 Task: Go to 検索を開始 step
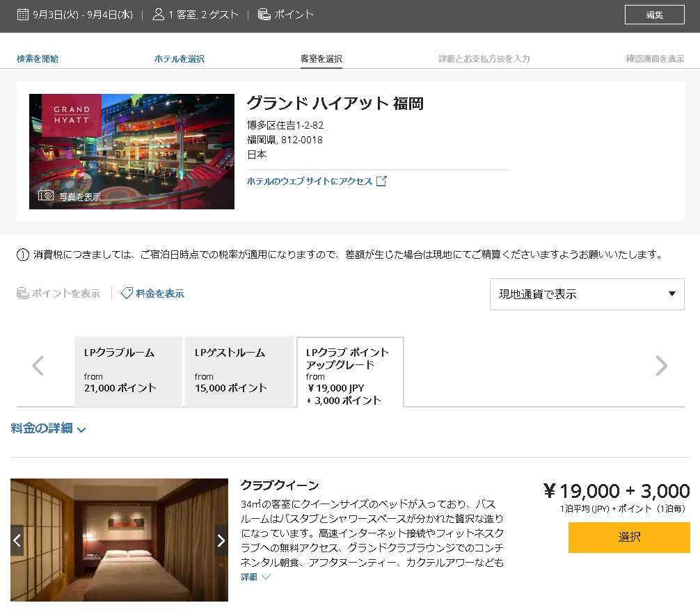[38, 59]
